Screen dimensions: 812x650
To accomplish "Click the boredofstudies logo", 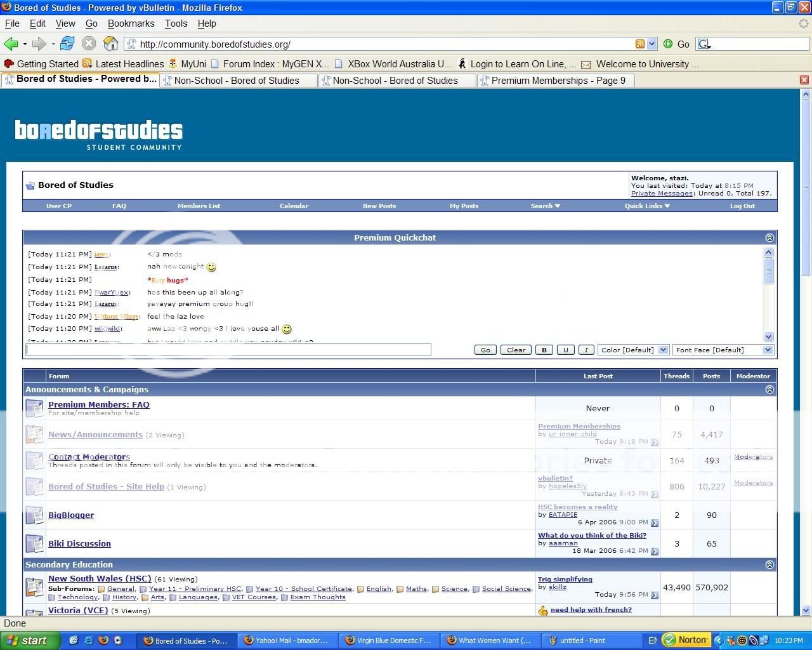I will point(98,135).
